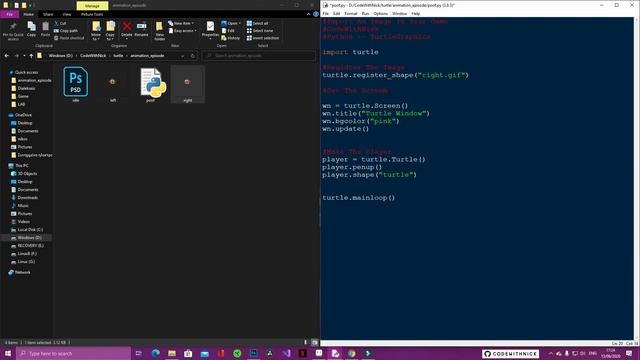Image resolution: width=640 pixels, height=360 pixels.
Task: Open the IDLE File menu
Action: point(326,13)
